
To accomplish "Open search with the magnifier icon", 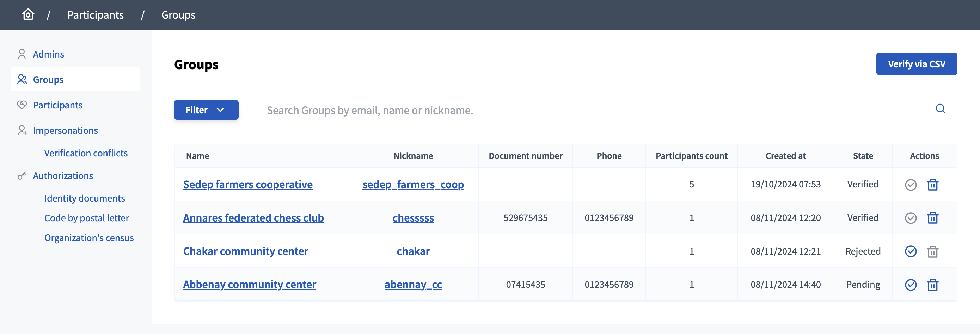I will (940, 109).
